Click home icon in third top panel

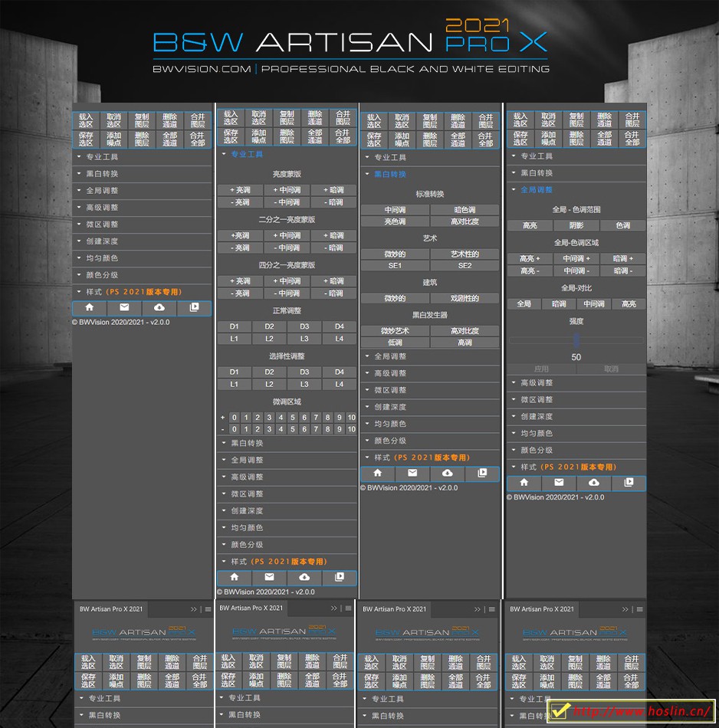[x=378, y=473]
